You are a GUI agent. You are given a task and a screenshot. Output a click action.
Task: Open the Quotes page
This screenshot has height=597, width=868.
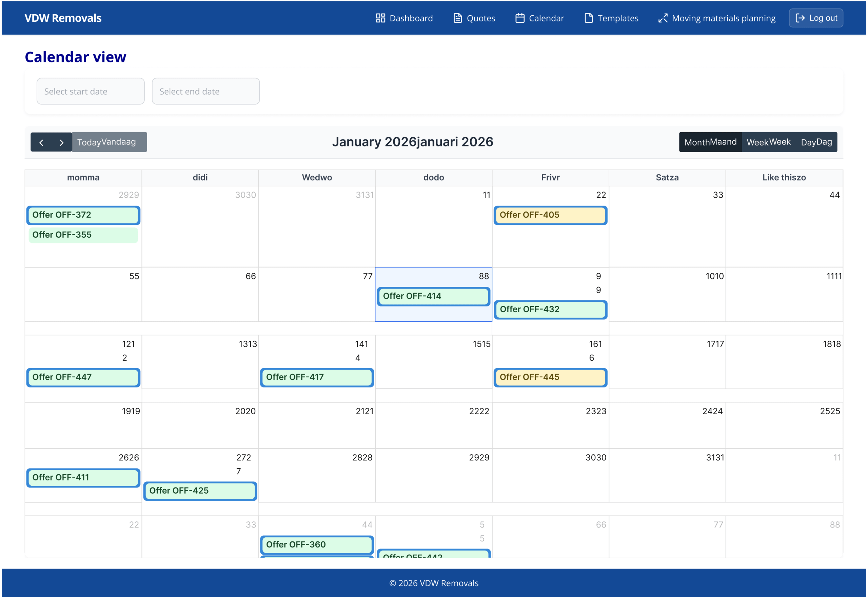[x=474, y=18]
